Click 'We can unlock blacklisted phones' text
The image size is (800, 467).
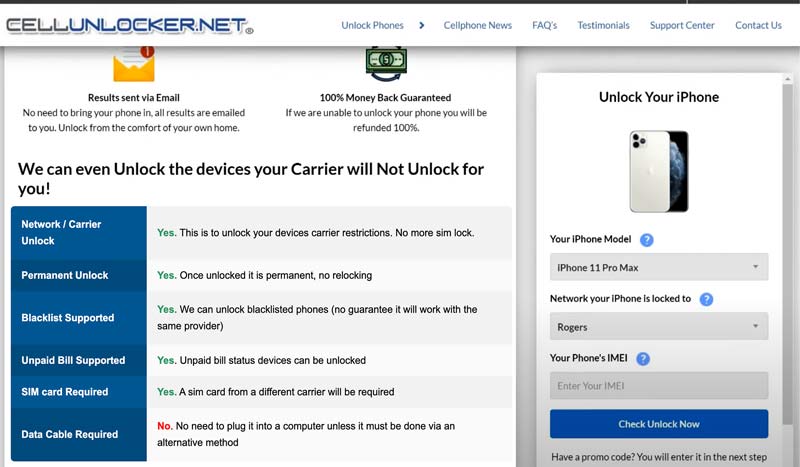(x=317, y=317)
